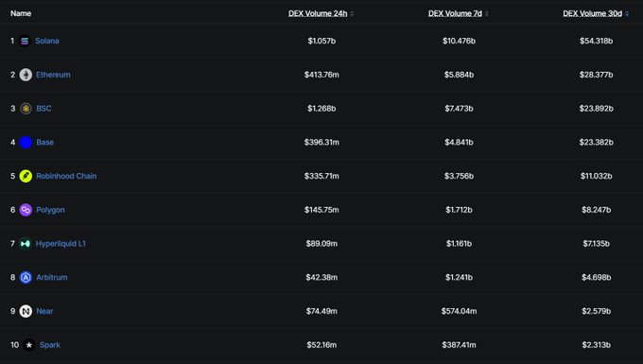The width and height of the screenshot is (643, 364).
Task: Click Solana's 30d volume $54.318b
Action: (597, 41)
